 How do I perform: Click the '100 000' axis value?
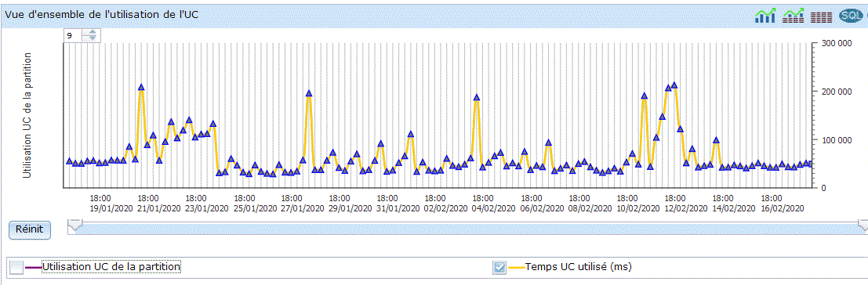pos(837,139)
